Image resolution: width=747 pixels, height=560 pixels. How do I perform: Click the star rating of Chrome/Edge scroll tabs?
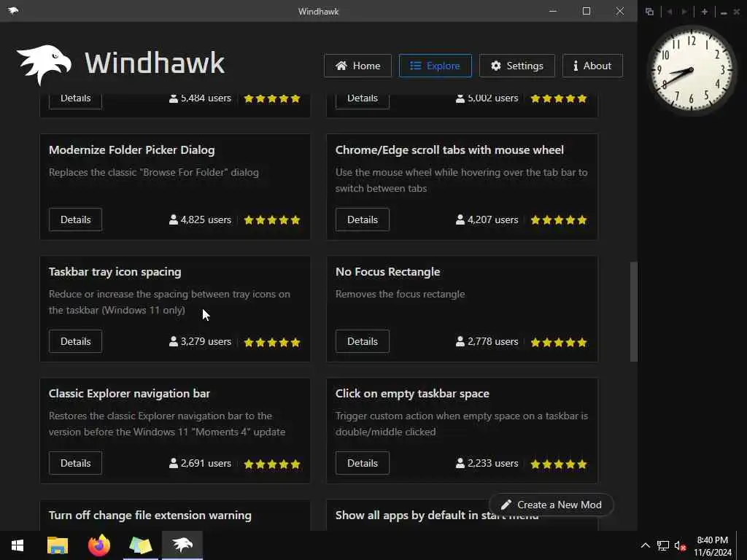click(x=559, y=220)
